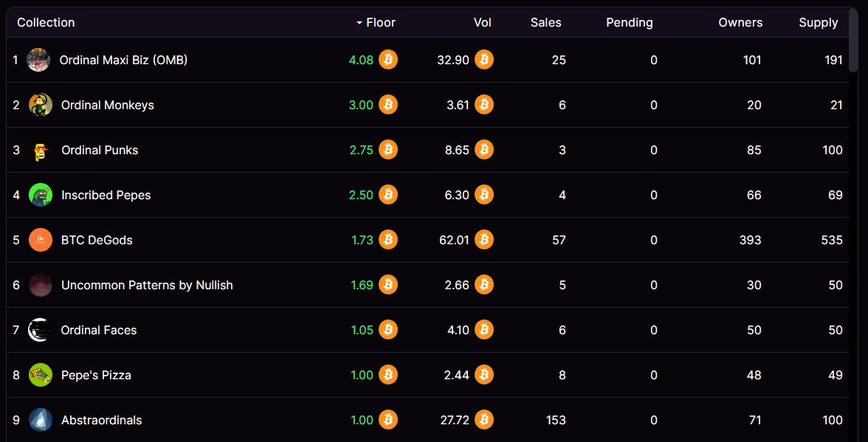Viewport: 868px width, 442px height.
Task: Open the Abstraordinals collection link
Action: (101, 421)
